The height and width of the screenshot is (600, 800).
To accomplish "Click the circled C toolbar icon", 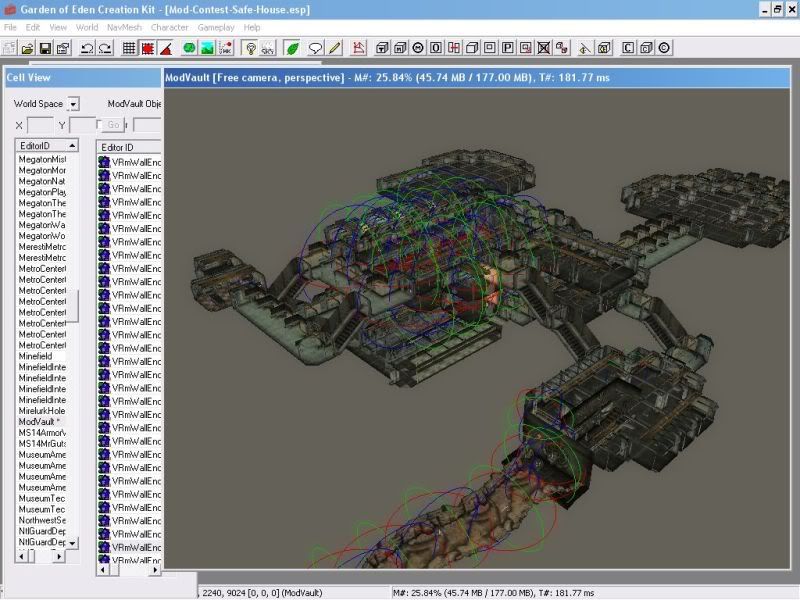I will pyautogui.click(x=664, y=48).
